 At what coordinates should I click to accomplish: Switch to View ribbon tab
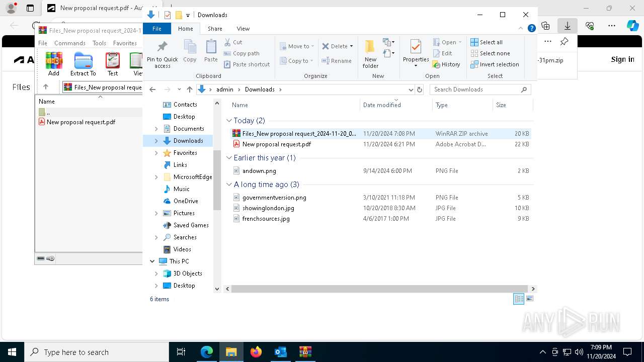click(243, 29)
